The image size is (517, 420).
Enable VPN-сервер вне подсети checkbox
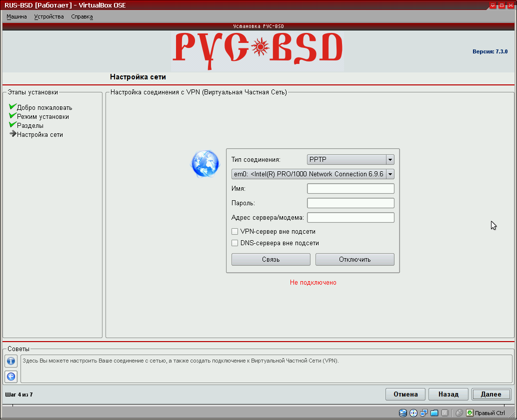(x=235, y=232)
